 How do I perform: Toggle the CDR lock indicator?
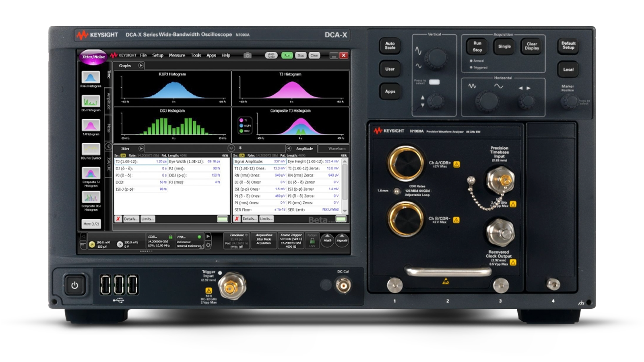point(171,237)
